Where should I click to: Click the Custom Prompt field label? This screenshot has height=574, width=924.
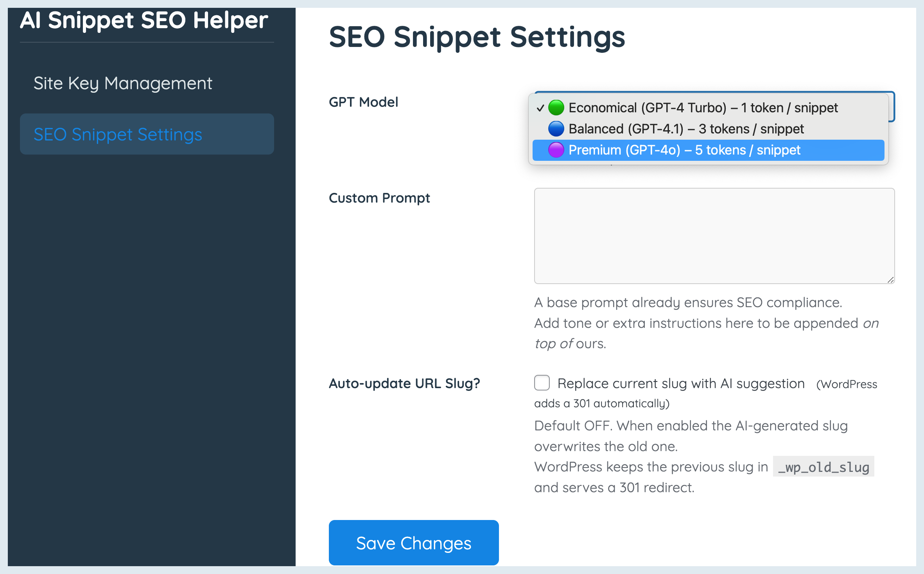[x=379, y=198]
